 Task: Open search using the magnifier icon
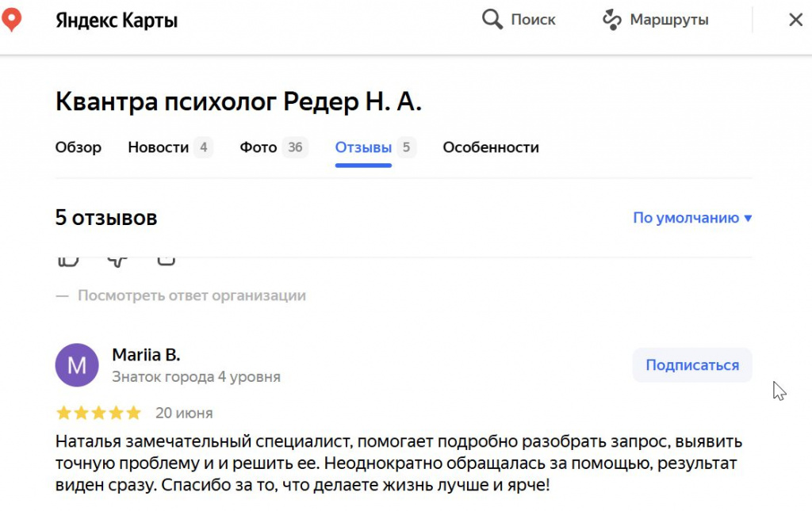(492, 19)
